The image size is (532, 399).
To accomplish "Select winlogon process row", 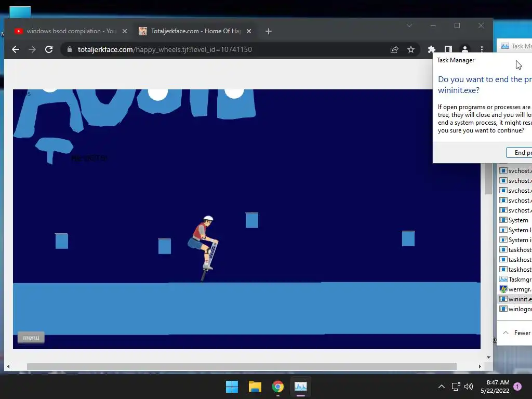I will click(515, 309).
